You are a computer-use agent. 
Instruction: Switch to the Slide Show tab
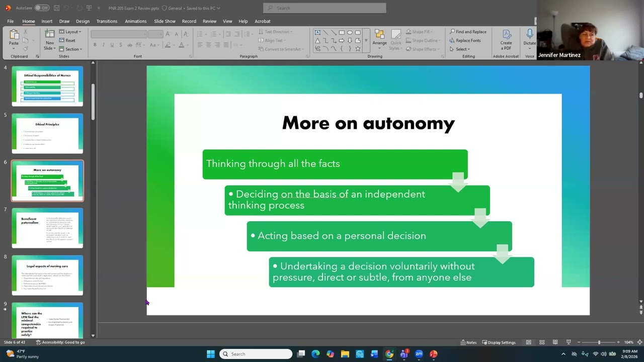coord(165,21)
